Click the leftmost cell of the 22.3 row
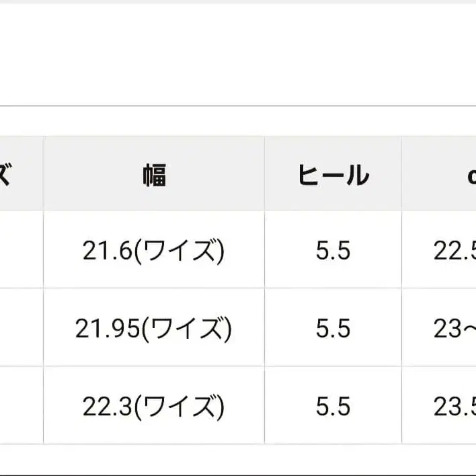 click(20, 405)
